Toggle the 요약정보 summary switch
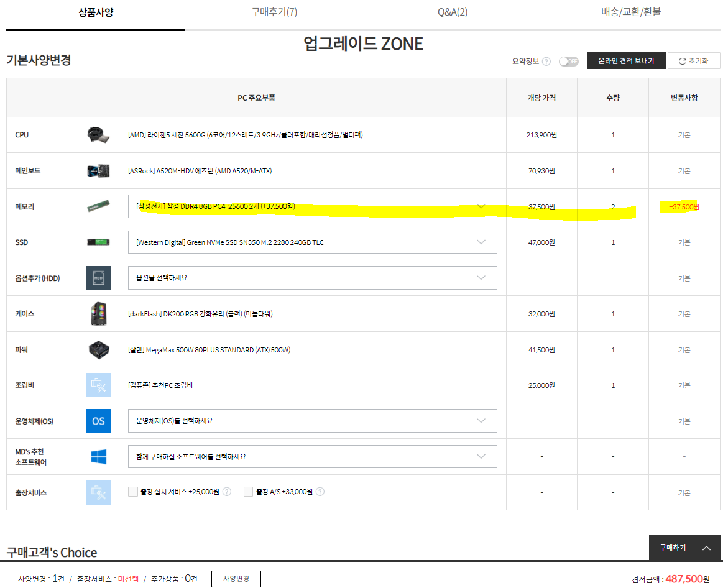 pyautogui.click(x=568, y=62)
